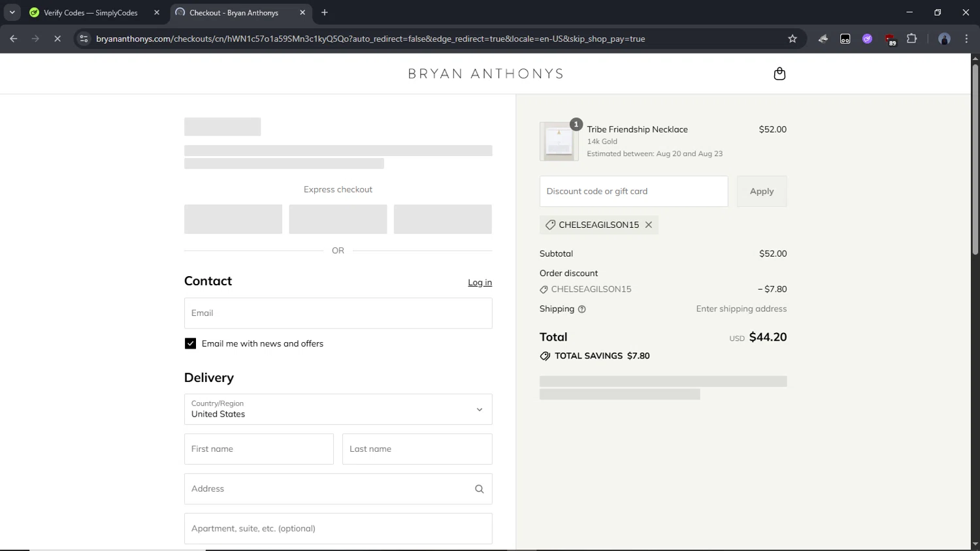Screen dimensions: 980x551
Task: Open the Chrome profile avatar
Action: [x=944, y=39]
